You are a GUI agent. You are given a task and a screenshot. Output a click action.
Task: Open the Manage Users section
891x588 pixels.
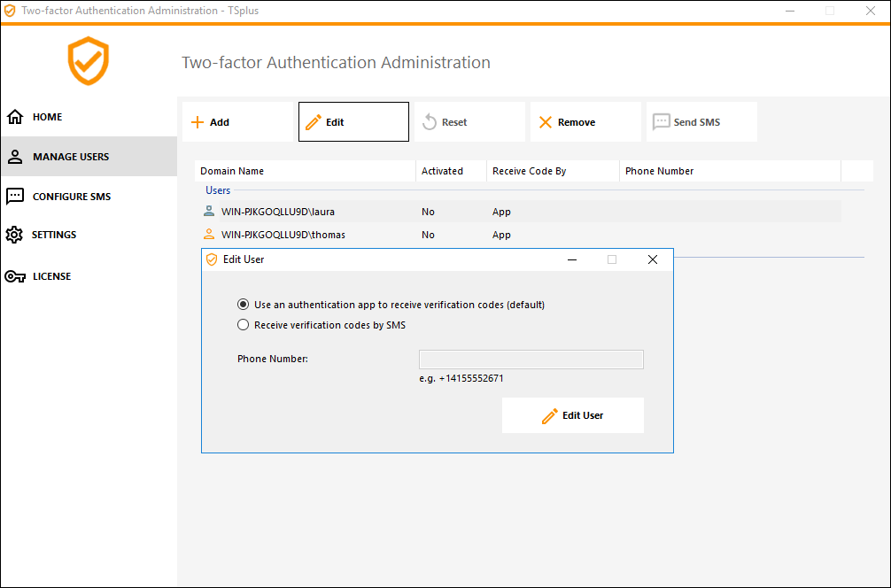tap(71, 157)
